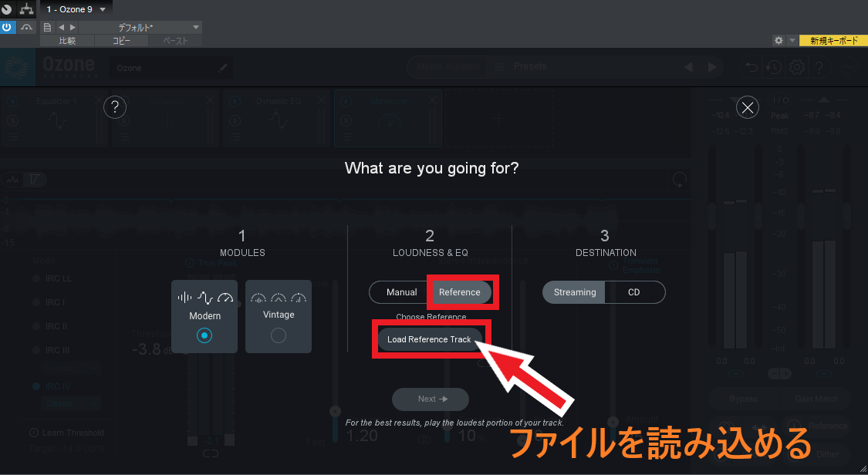Open the gear icon beside 新規キーボード
The width and height of the screenshot is (868, 475).
pyautogui.click(x=778, y=40)
